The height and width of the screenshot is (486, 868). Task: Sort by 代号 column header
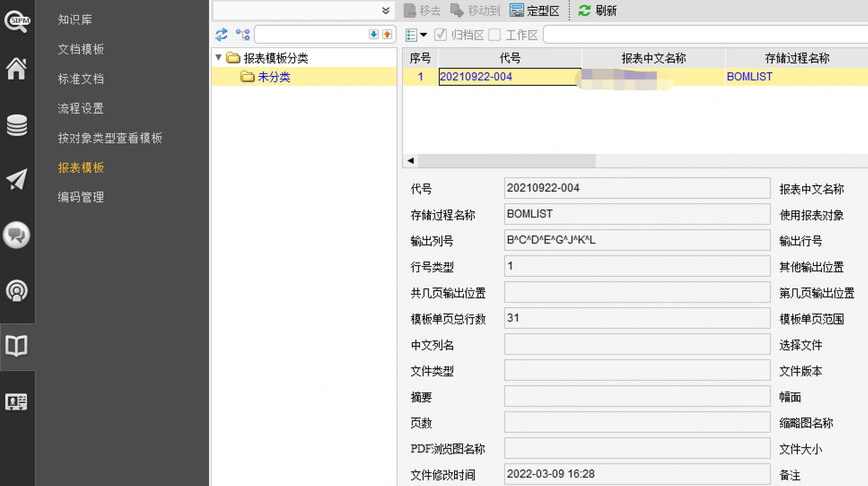coord(510,58)
